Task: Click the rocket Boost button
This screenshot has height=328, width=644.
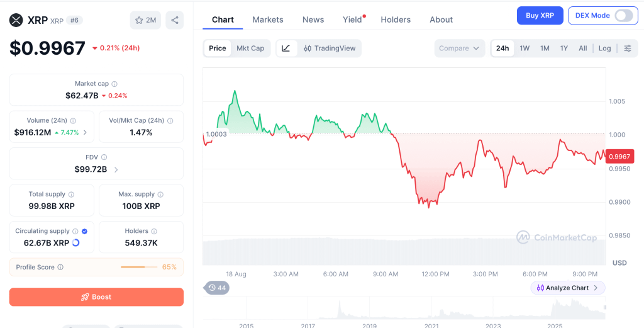Action: coord(96,297)
